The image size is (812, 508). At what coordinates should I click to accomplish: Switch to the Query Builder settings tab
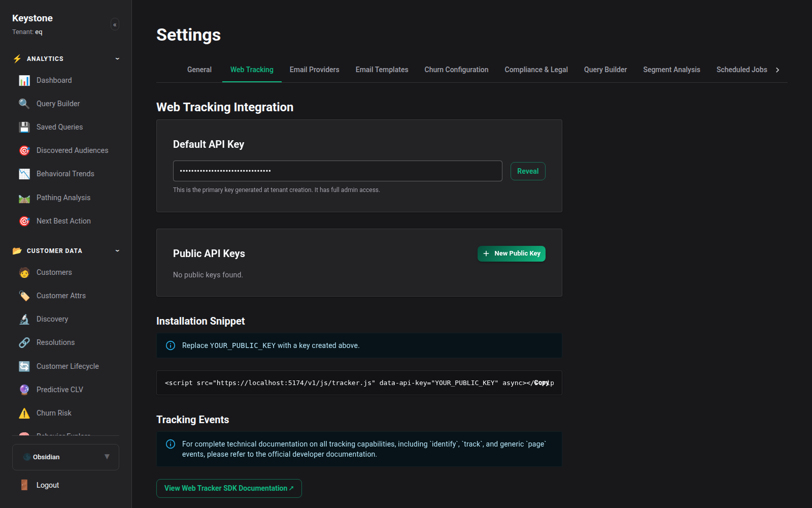pos(605,70)
